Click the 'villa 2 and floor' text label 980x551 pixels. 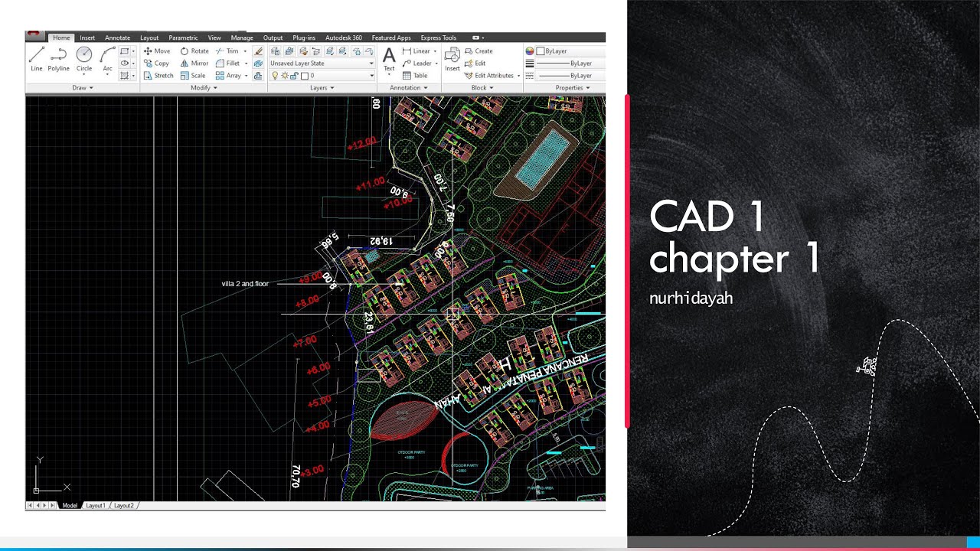click(x=245, y=284)
